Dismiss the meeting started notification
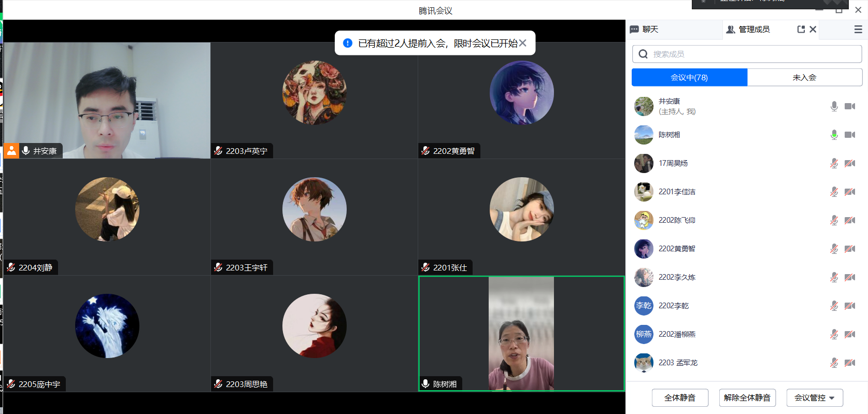 click(523, 43)
